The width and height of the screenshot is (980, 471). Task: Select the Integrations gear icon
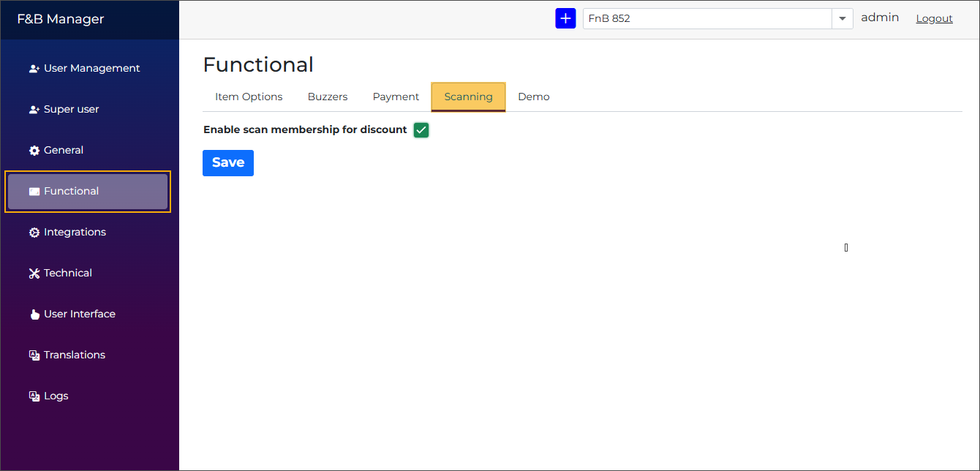click(x=34, y=232)
